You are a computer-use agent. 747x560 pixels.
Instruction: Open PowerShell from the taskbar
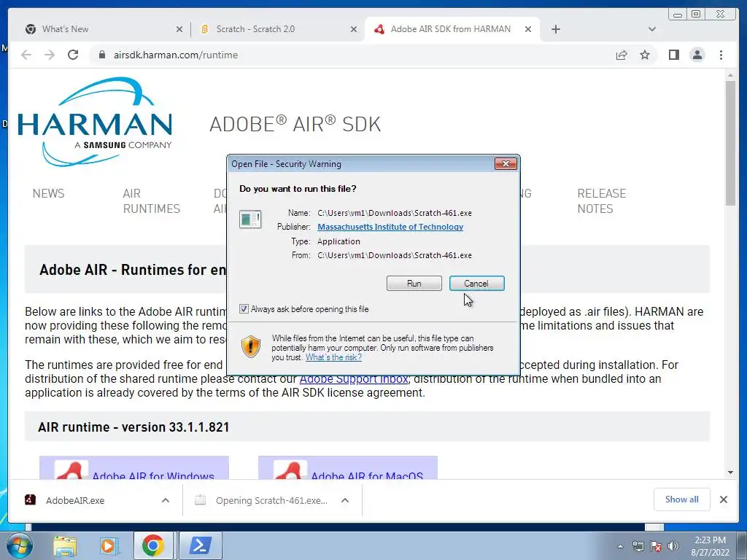coord(200,545)
